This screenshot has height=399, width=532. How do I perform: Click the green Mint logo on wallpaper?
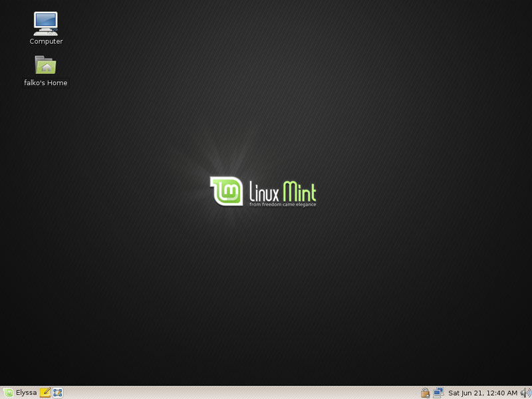tap(226, 191)
